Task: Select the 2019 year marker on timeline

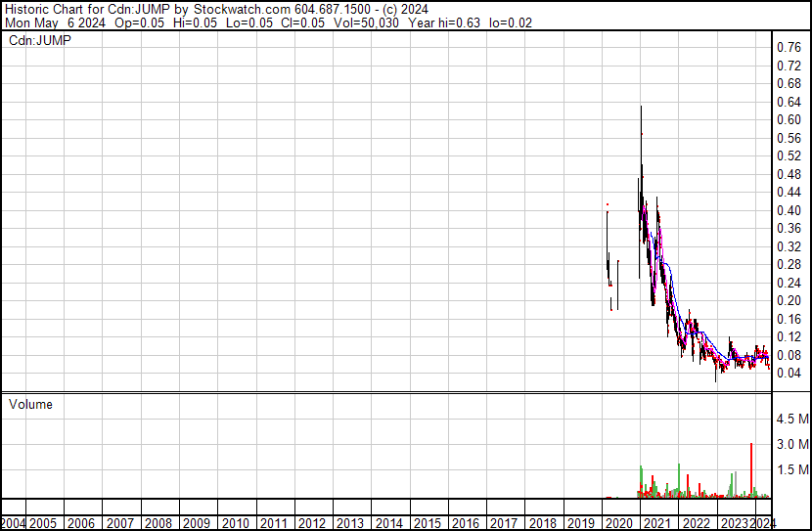Action: pos(581,523)
